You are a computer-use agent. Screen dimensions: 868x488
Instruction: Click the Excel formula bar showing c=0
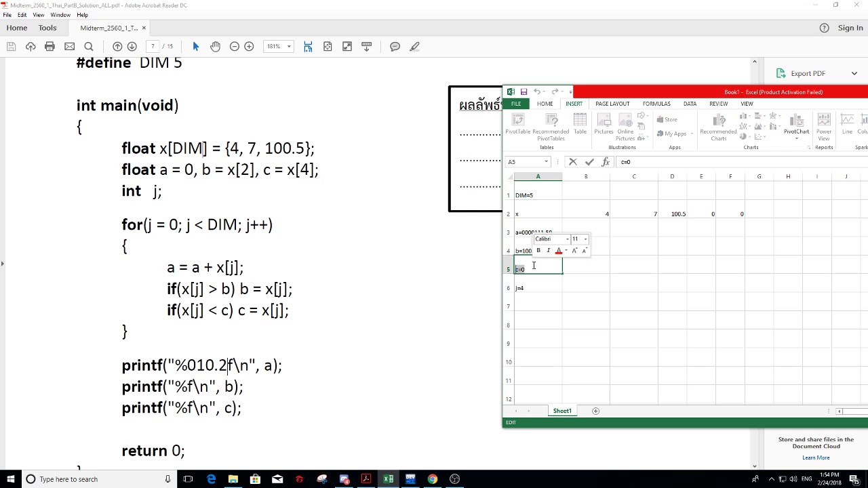[742, 162]
